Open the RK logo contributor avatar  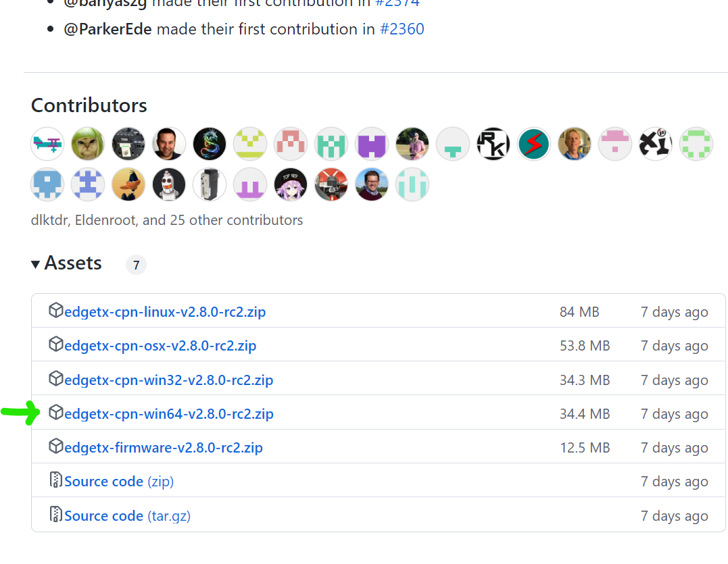(493, 144)
